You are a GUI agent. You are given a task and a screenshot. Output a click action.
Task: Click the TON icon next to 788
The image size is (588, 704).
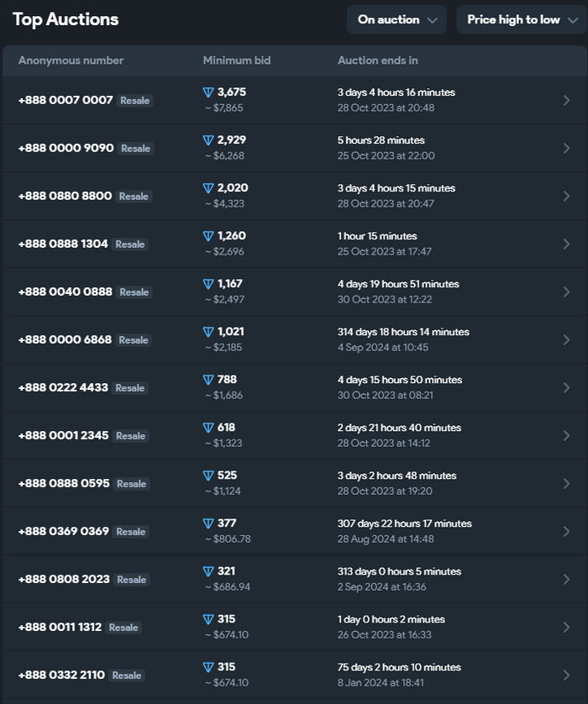pos(208,380)
